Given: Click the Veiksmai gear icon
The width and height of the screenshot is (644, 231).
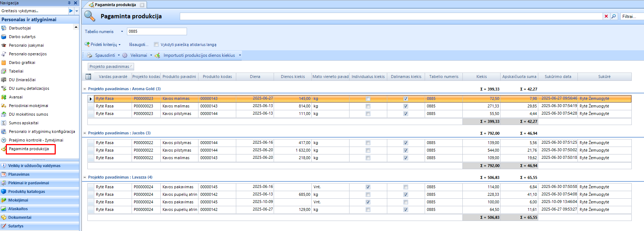Looking at the screenshot, I should 125,55.
